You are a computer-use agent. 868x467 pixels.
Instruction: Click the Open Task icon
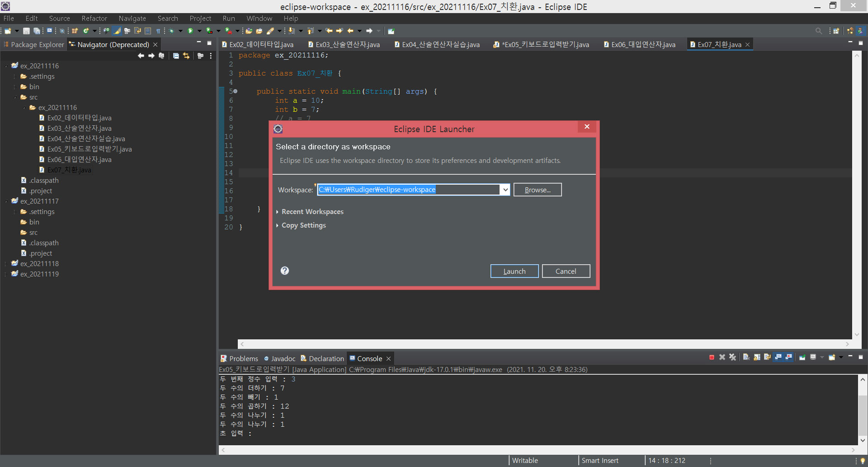coord(259,31)
